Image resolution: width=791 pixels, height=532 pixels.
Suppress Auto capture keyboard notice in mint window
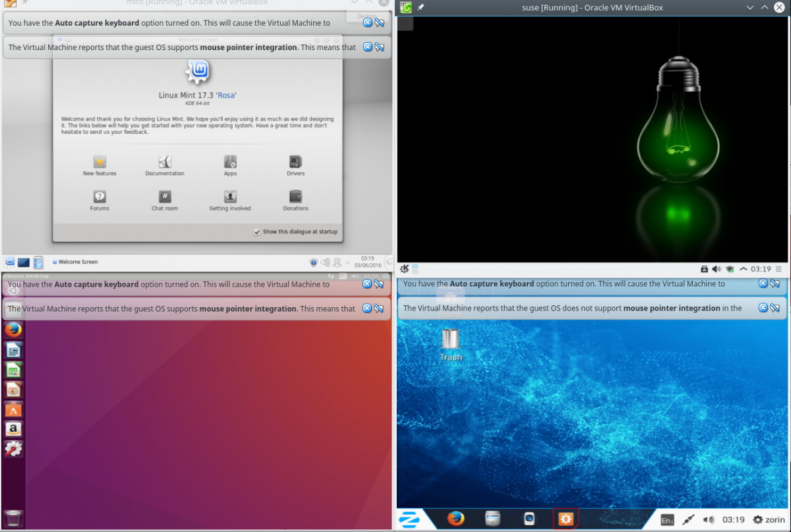click(380, 22)
